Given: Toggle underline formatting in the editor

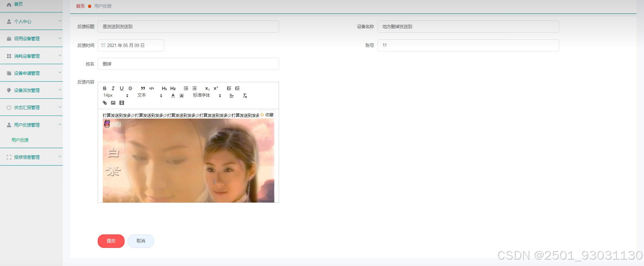Looking at the screenshot, I should [122, 88].
